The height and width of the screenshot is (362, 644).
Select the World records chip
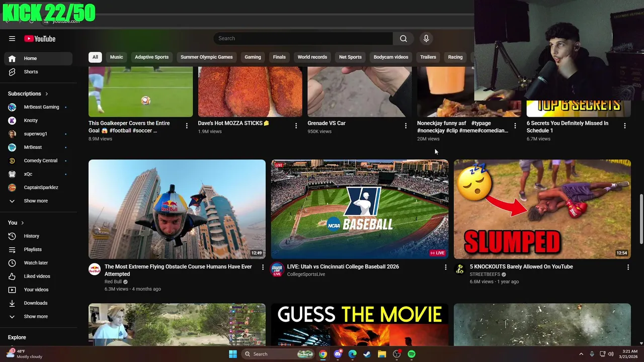click(312, 57)
